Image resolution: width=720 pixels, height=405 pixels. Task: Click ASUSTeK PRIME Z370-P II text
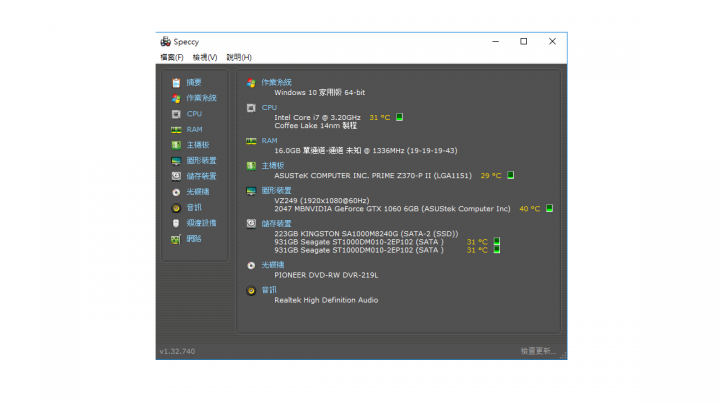coord(373,175)
